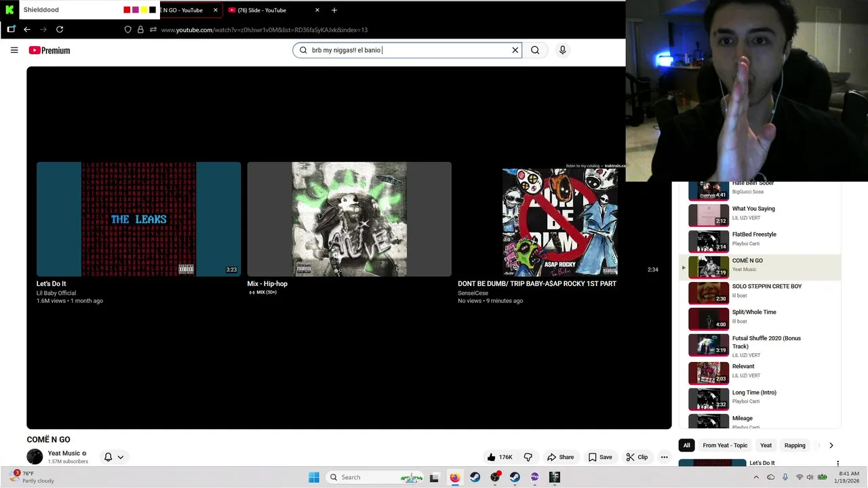
Task: Open the tracking protection shield icon
Action: tap(127, 30)
